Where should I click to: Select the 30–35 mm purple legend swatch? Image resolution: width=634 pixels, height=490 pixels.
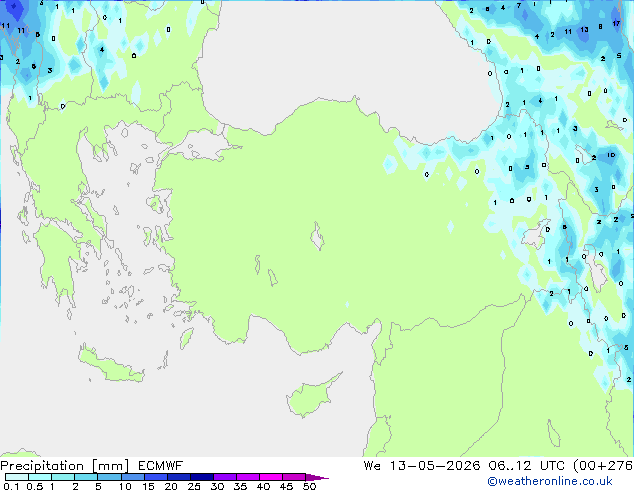(225, 477)
